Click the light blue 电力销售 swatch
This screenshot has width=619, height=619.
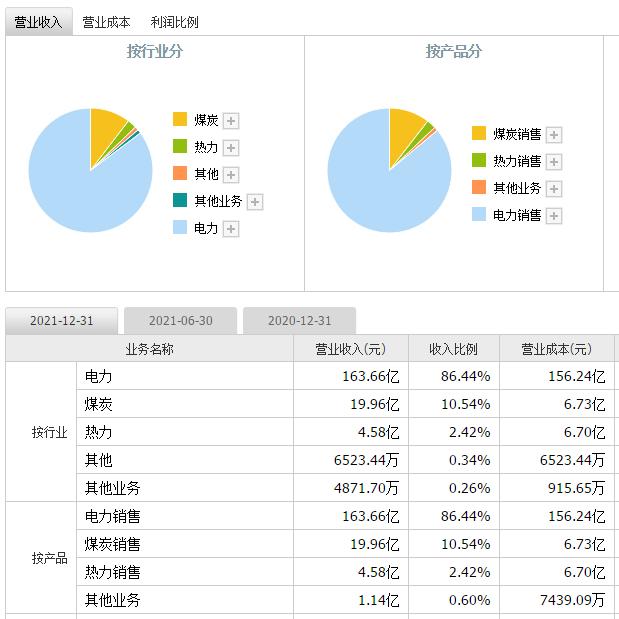click(479, 214)
